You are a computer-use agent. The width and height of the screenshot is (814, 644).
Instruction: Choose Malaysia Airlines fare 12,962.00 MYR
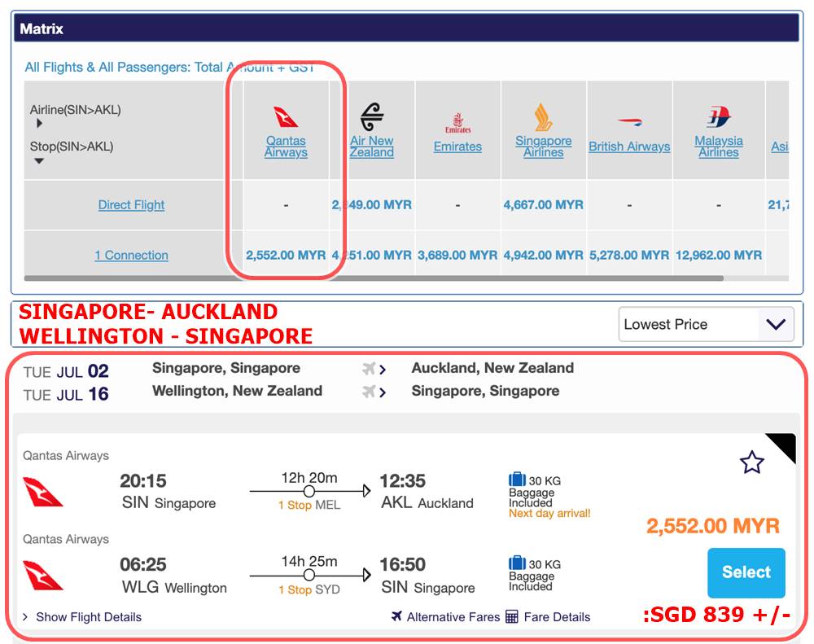pos(719,256)
